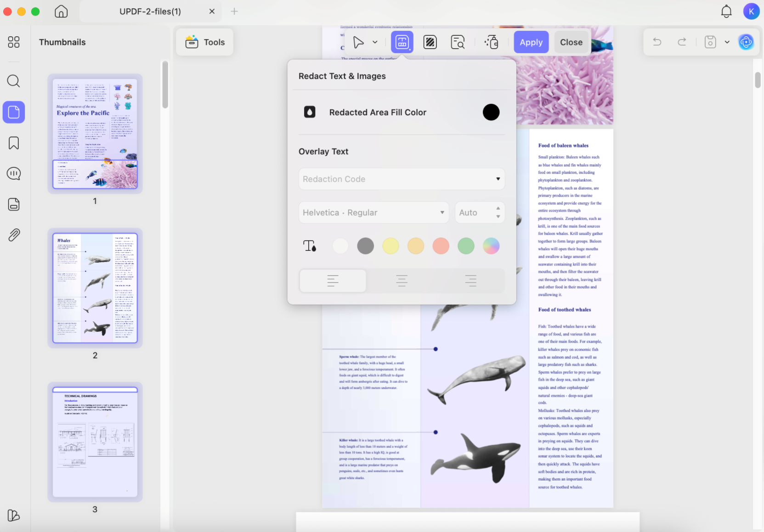The image size is (764, 532).
Task: Click the save document icon
Action: point(710,42)
